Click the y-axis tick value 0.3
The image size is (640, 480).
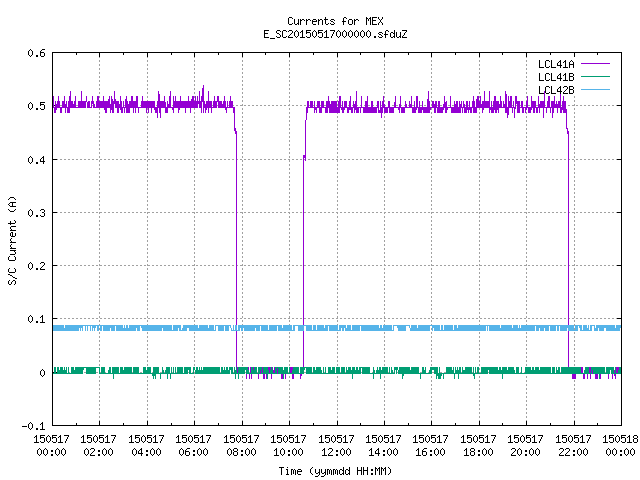coord(37,213)
